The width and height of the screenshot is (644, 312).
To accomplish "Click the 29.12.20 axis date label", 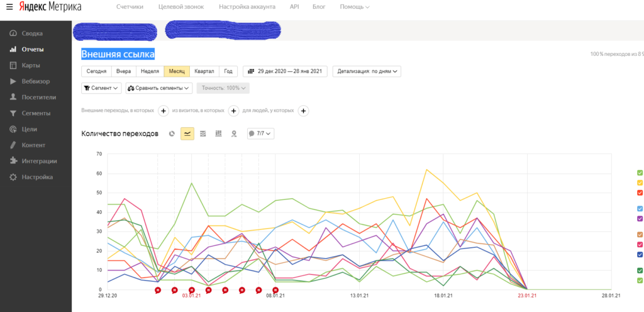I will 108,295.
